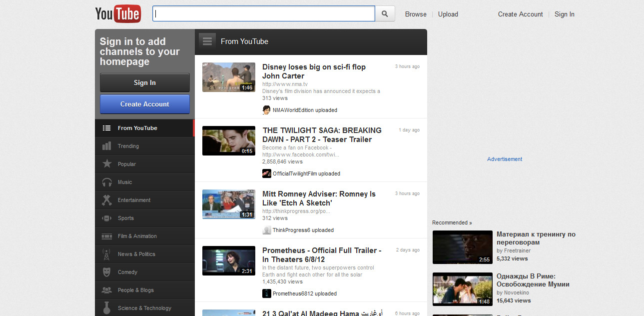The height and width of the screenshot is (316, 644).
Task: Select Trending in the sidebar
Action: point(144,146)
